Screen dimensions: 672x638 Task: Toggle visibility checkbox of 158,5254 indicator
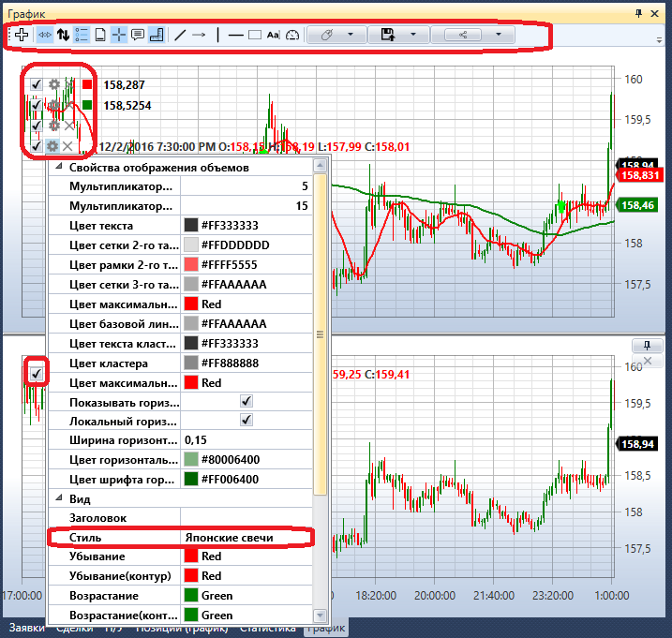pyautogui.click(x=37, y=105)
